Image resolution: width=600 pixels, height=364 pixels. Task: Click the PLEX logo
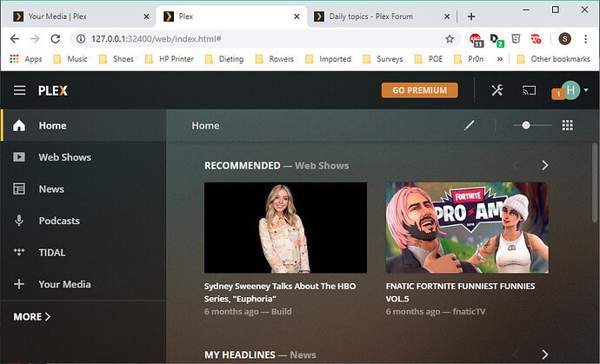point(53,90)
